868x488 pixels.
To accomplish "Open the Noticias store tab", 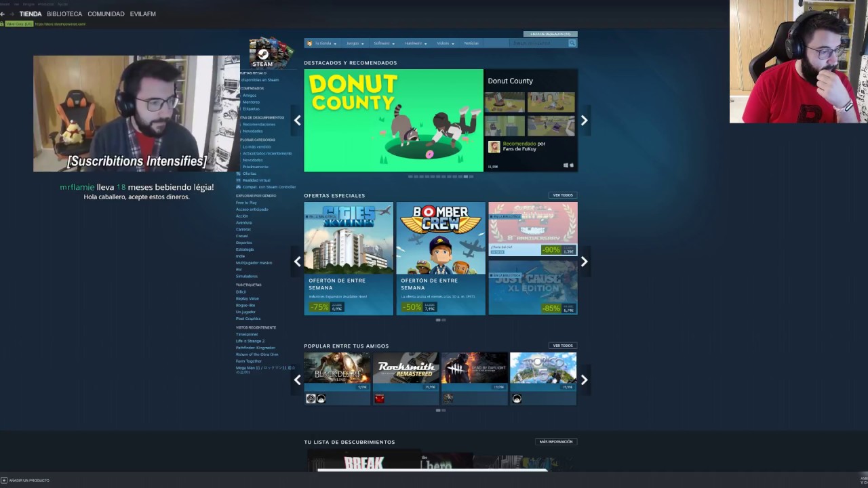I will click(x=471, y=43).
